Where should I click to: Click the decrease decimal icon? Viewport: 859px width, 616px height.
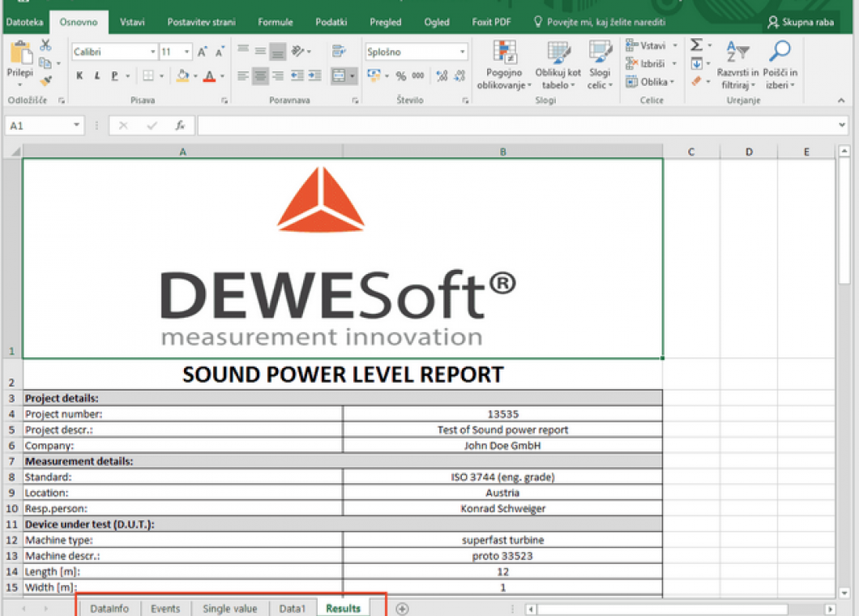click(459, 75)
